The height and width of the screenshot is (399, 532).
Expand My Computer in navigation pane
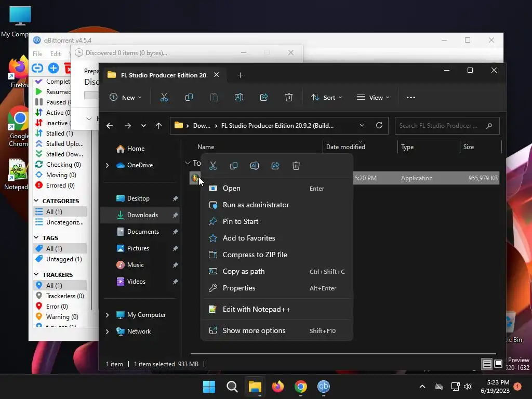(107, 315)
